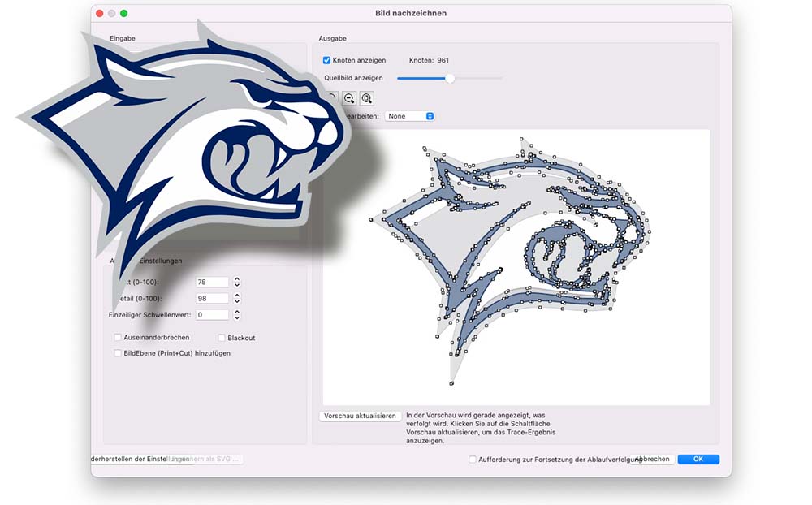Screen dimensions: 812x505
Task: Check Aufforderung zur Fortsetzung der Ablaufverfolgung
Action: pos(473,460)
